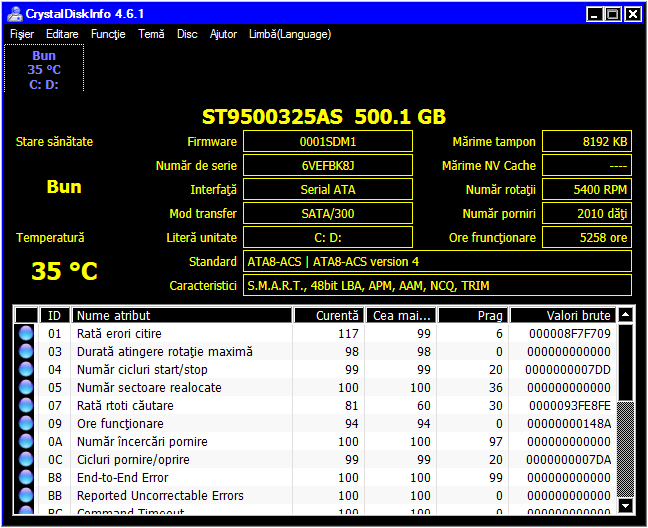Viewport: 648px width, 528px height.
Task: Click status orb for Durată atingere rotație maximă
Action: [26, 351]
